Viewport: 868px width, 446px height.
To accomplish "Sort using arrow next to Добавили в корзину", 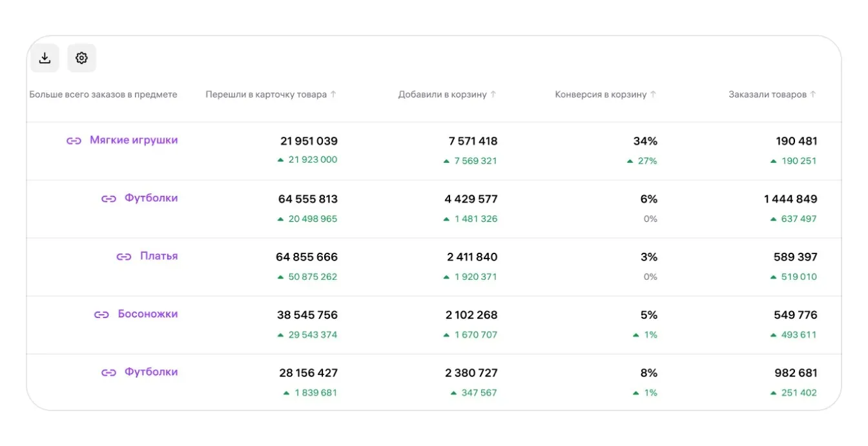I will click(493, 94).
